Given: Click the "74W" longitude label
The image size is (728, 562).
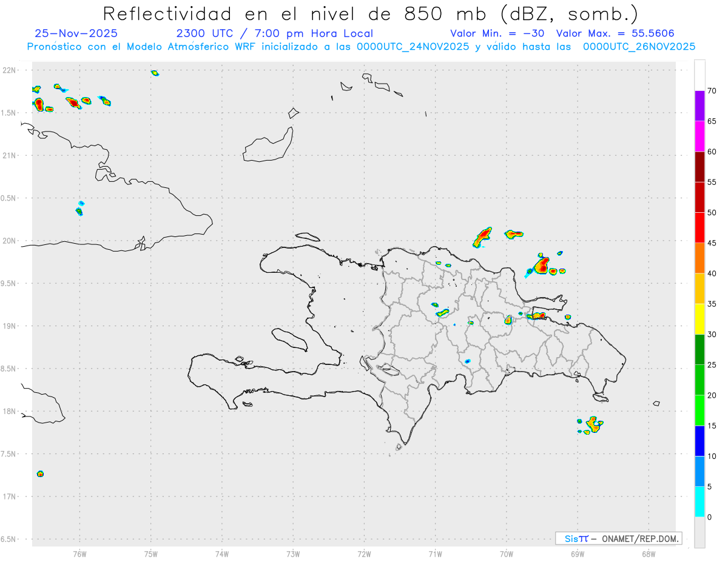Looking at the screenshot, I should pos(222,554).
